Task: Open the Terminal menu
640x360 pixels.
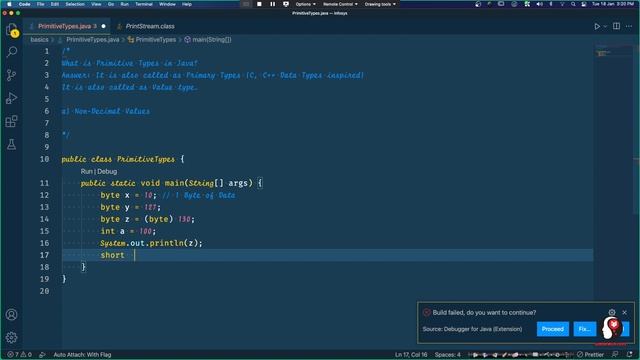Action: click(x=144, y=4)
